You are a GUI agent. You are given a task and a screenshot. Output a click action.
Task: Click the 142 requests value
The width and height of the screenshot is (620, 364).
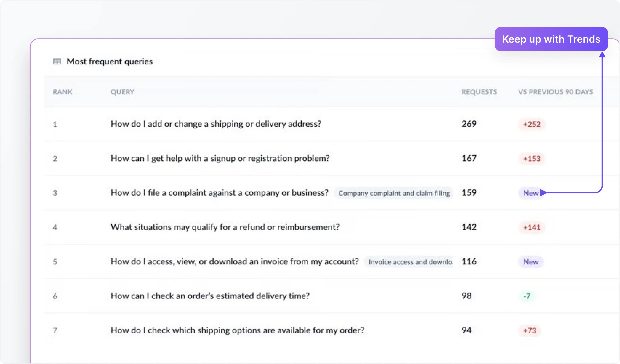469,227
